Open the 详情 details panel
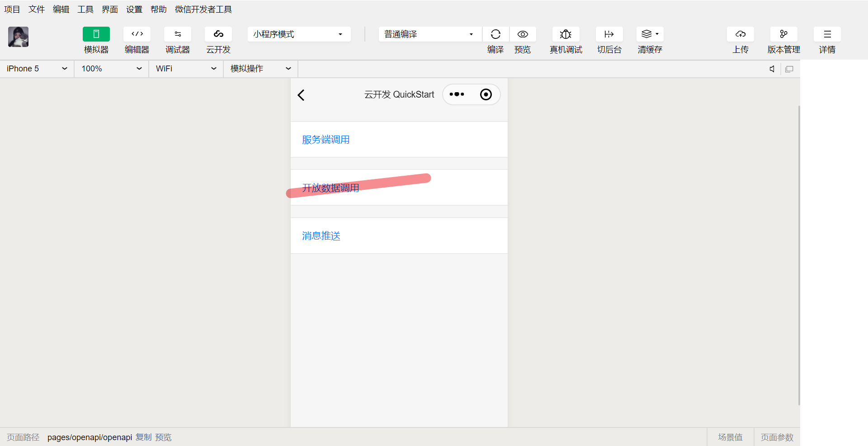This screenshot has width=868, height=446. [x=827, y=34]
